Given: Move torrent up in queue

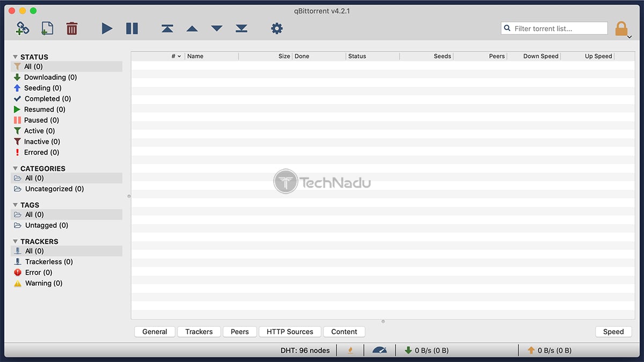Looking at the screenshot, I should pyautogui.click(x=192, y=28).
